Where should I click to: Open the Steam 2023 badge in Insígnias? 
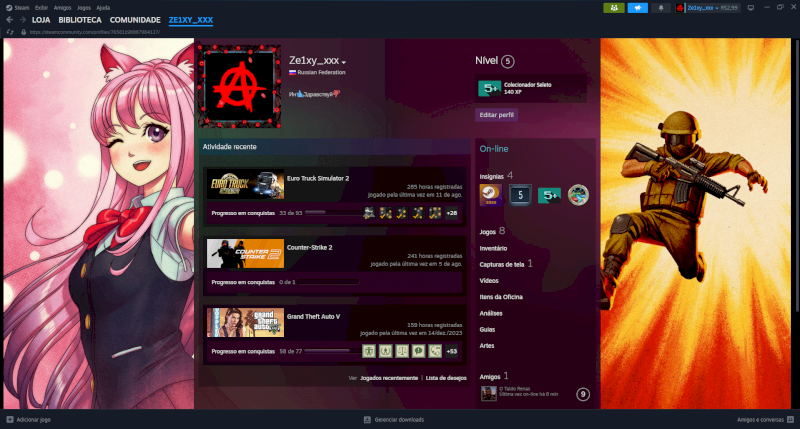pos(490,195)
